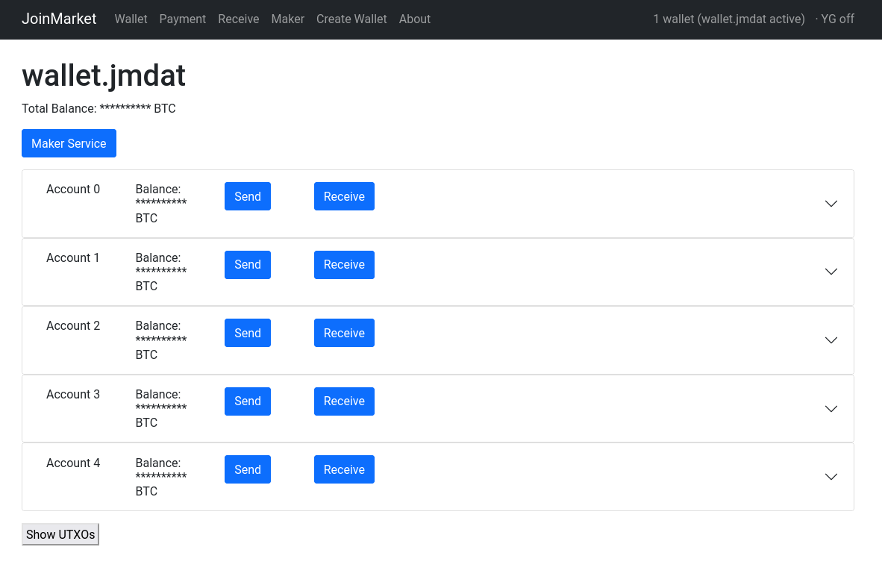Start the Maker Service
Viewport: 882px width, 588px height.
point(69,143)
